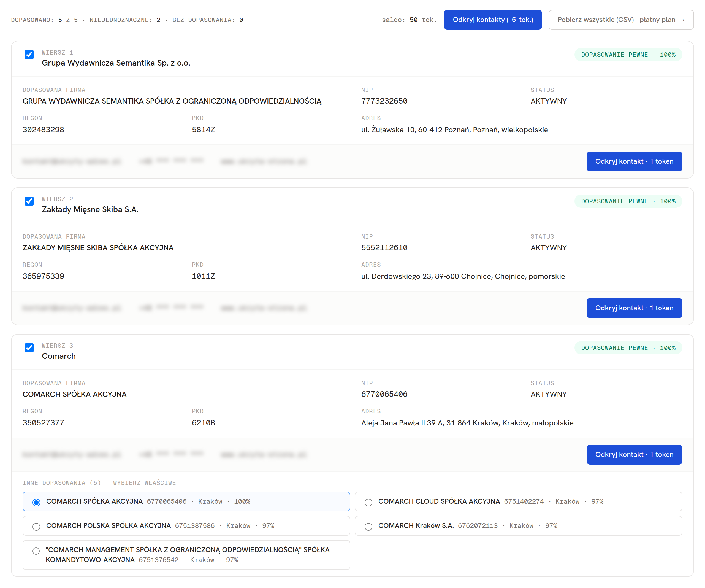The width and height of the screenshot is (705, 588).
Task: Click REGON value 365975339
Action: [x=43, y=276]
